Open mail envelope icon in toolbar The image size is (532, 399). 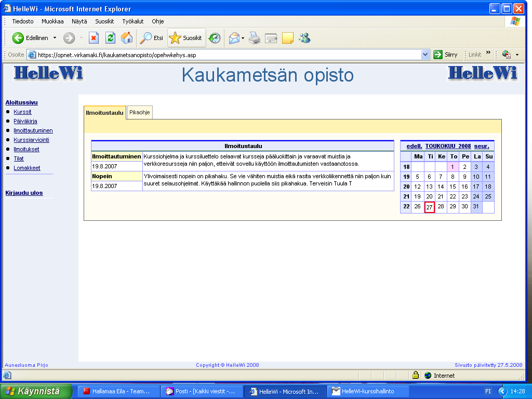coord(234,38)
